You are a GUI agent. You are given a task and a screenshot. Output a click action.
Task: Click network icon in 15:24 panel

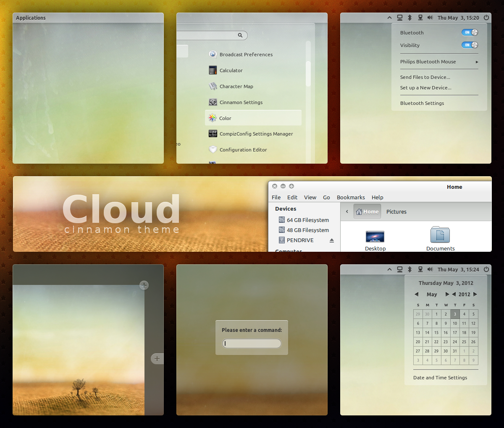pos(420,269)
